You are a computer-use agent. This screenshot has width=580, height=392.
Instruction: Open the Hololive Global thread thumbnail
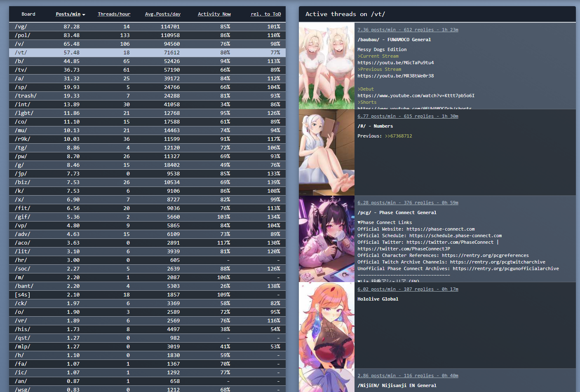coord(326,325)
